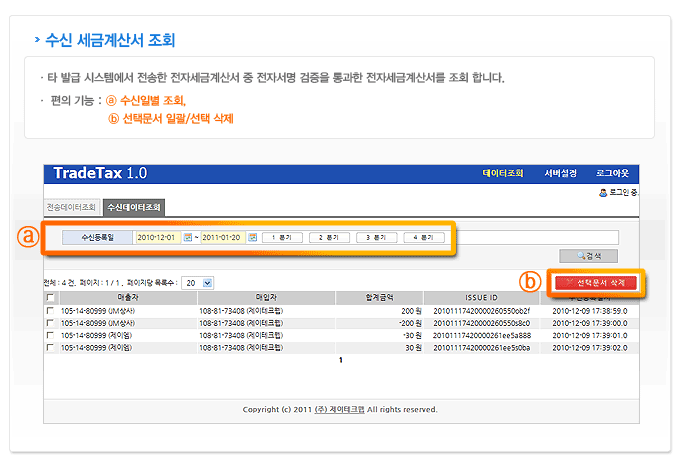The height and width of the screenshot is (466, 680).
Task: Click the 검색 search button
Action: tap(588, 256)
